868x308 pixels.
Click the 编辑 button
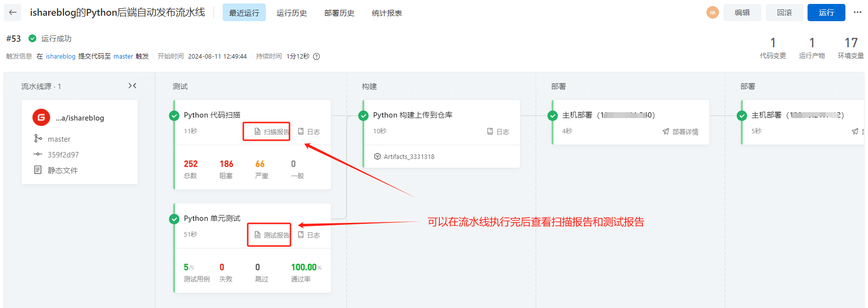click(742, 12)
